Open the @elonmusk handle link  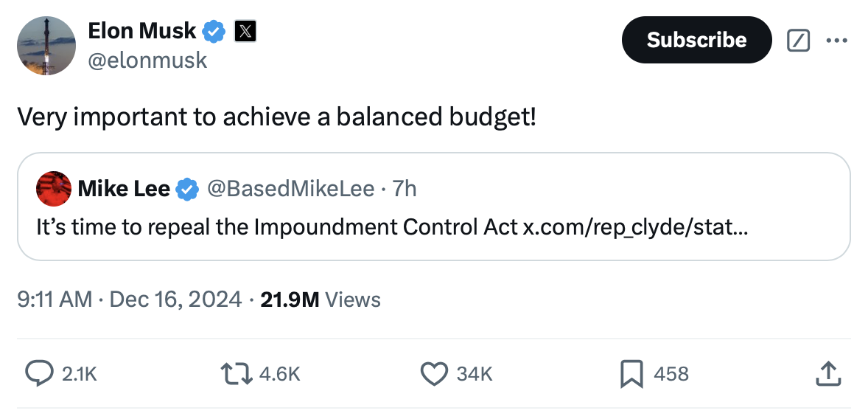pos(147,60)
